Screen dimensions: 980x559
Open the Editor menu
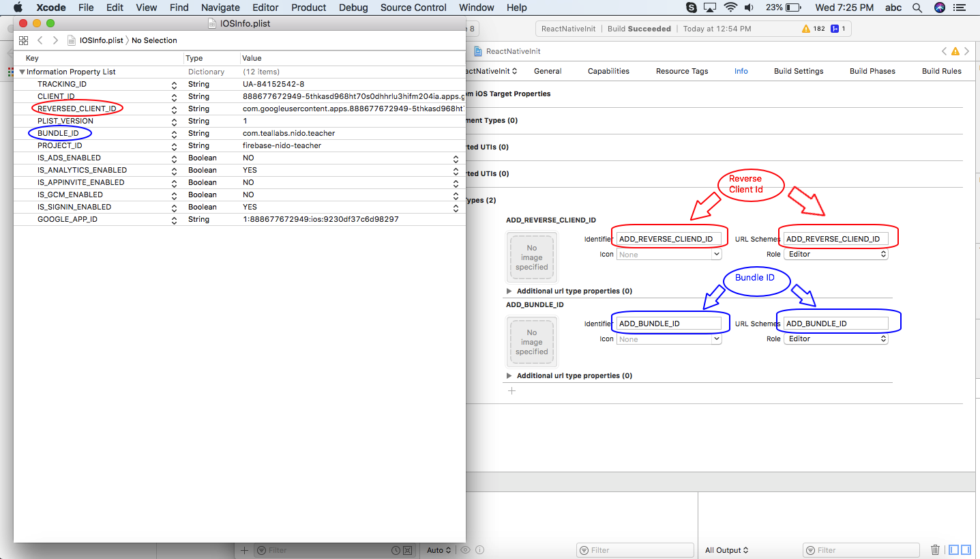pyautogui.click(x=265, y=8)
